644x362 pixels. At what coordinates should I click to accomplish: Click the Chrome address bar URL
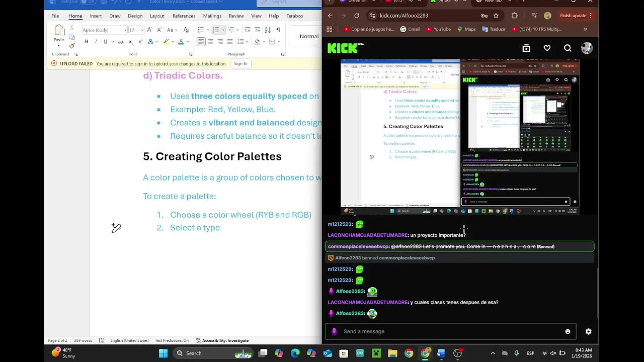pos(404,16)
